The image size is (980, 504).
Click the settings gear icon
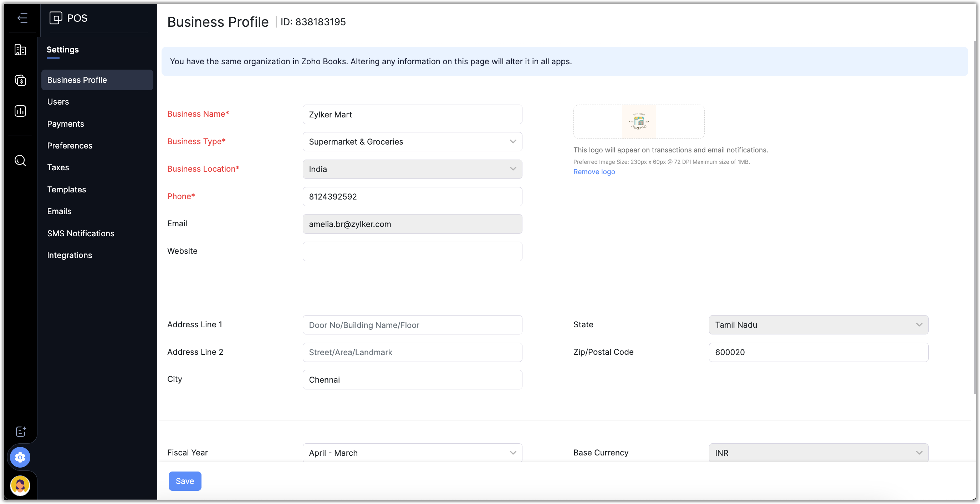(20, 457)
